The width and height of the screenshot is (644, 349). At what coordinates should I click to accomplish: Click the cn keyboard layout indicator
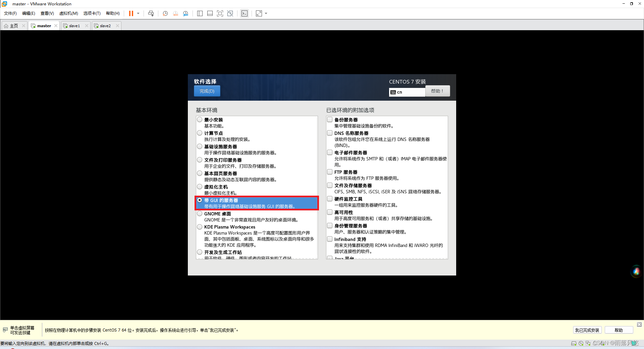tap(407, 92)
